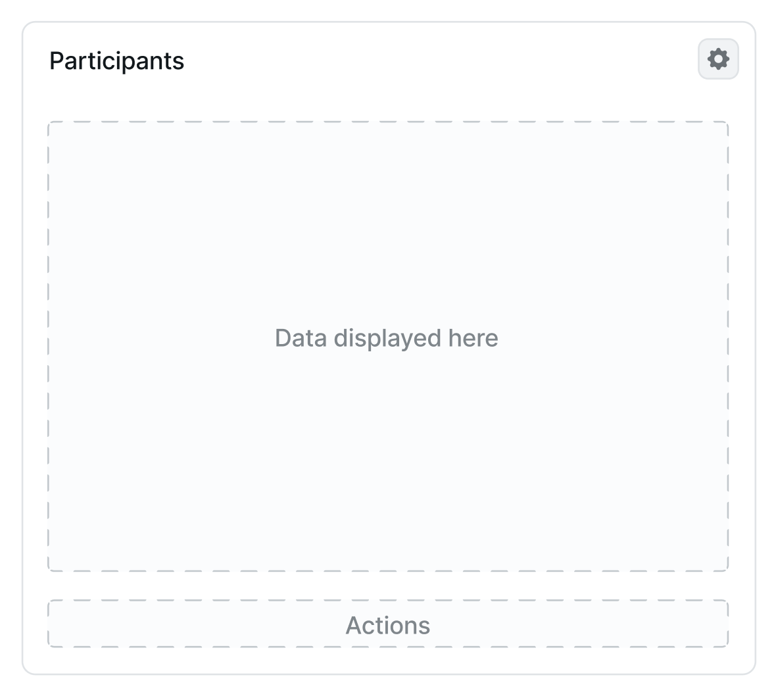Image resolution: width=776 pixels, height=700 pixels.
Task: Click the Actions label text
Action: [x=387, y=625]
